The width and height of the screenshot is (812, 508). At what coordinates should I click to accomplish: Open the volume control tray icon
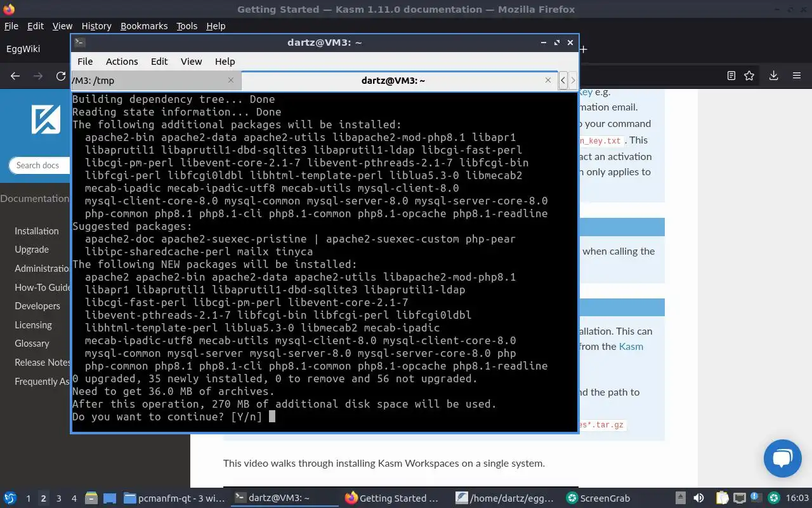click(x=698, y=498)
